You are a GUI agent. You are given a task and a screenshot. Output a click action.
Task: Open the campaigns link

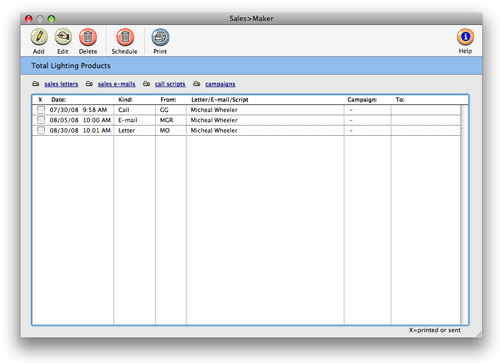pos(220,84)
